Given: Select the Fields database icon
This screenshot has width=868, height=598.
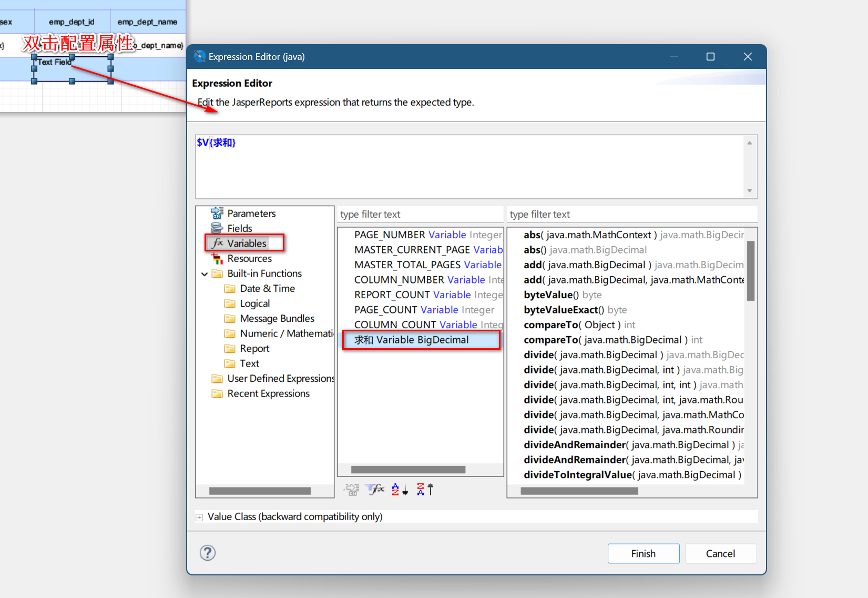Looking at the screenshot, I should (217, 228).
